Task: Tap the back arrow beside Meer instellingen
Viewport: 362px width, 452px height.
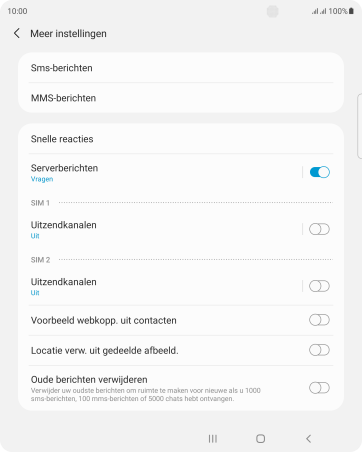Action: pyautogui.click(x=17, y=33)
